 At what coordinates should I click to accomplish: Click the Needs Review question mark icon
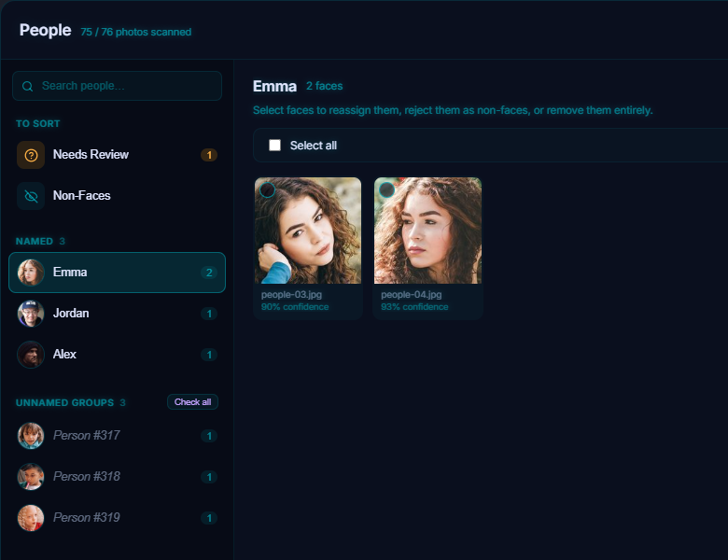click(31, 155)
